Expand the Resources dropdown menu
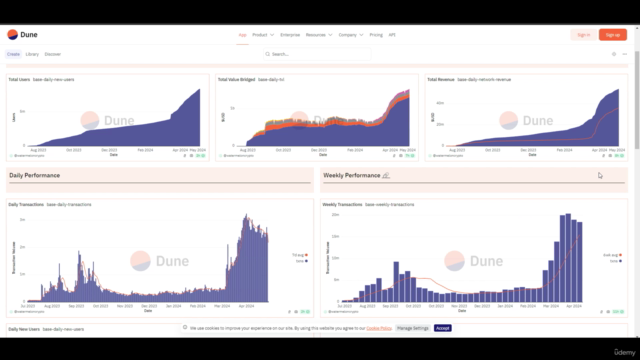The image size is (640, 360). [x=319, y=35]
